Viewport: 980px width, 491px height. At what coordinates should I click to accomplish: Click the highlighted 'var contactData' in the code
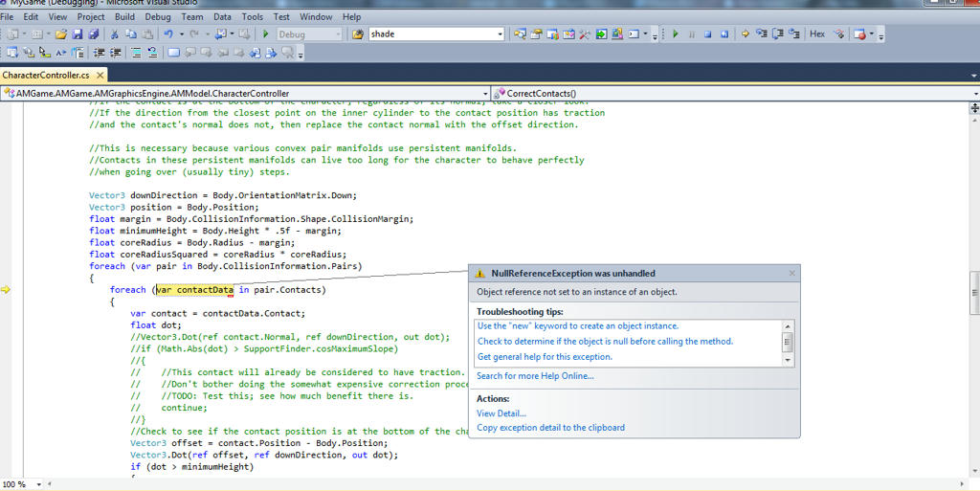[x=195, y=290]
